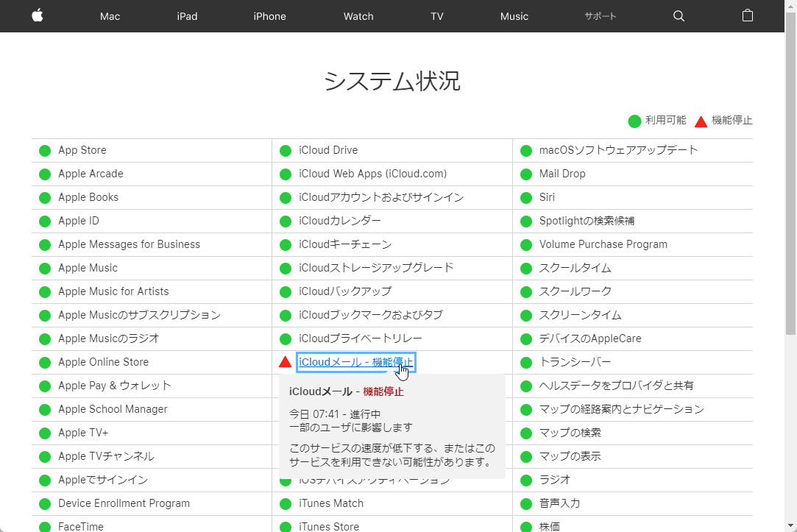Click the status indicator beside iCloud Drive
The width and height of the screenshot is (797, 532).
click(285, 149)
